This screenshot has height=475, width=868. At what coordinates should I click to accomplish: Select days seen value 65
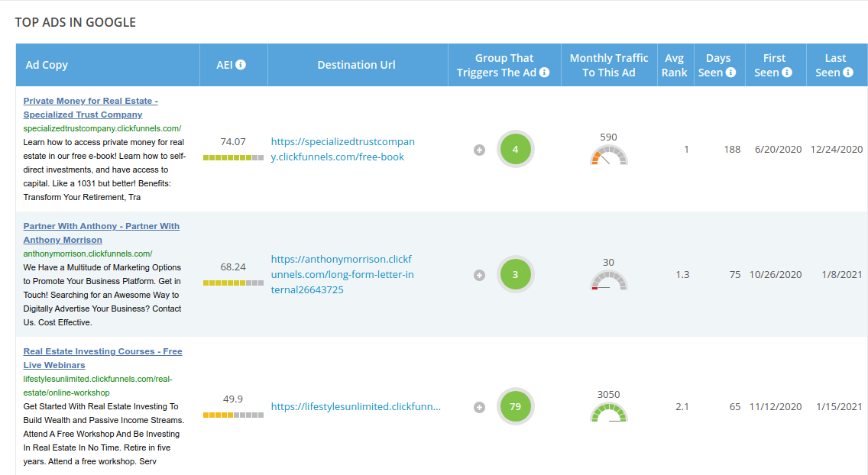[x=734, y=406]
